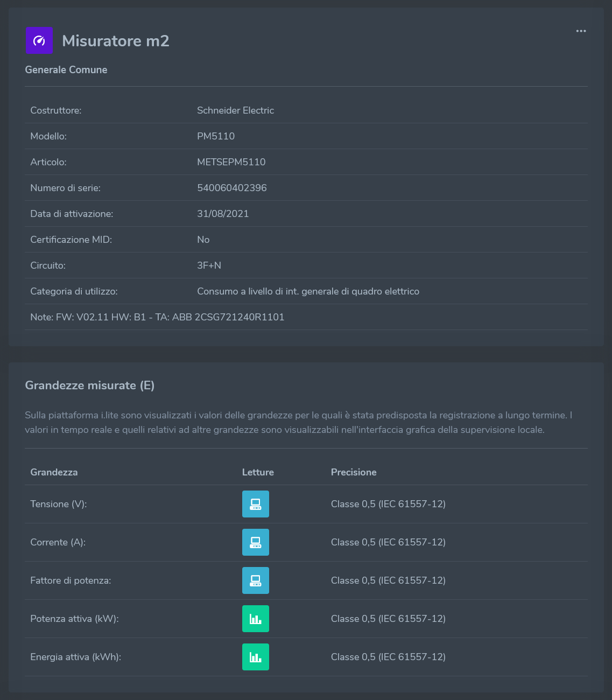
Task: Open the Tensione (V) readings icon
Action: pyautogui.click(x=255, y=504)
